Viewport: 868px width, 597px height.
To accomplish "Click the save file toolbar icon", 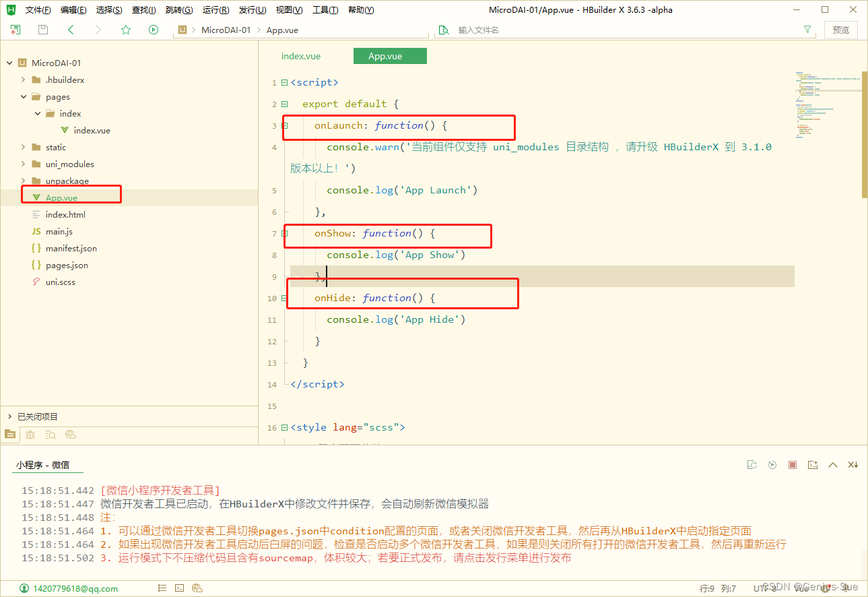I will (x=43, y=30).
